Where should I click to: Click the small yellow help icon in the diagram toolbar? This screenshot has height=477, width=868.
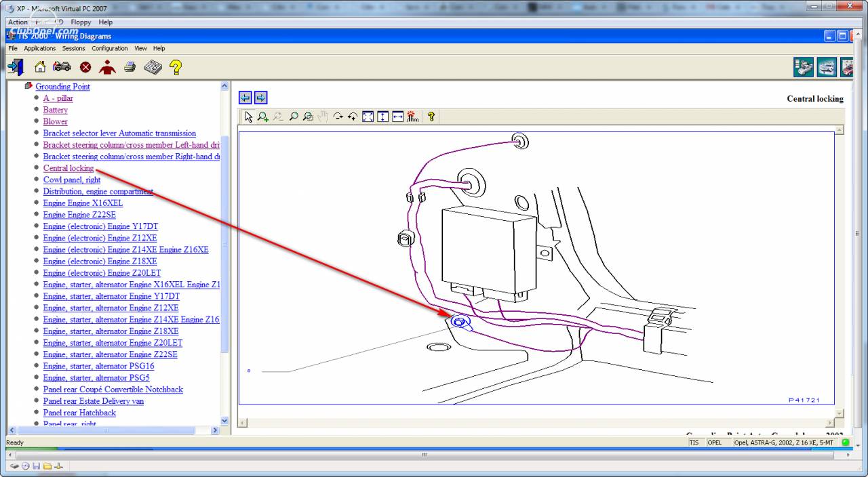(x=431, y=117)
